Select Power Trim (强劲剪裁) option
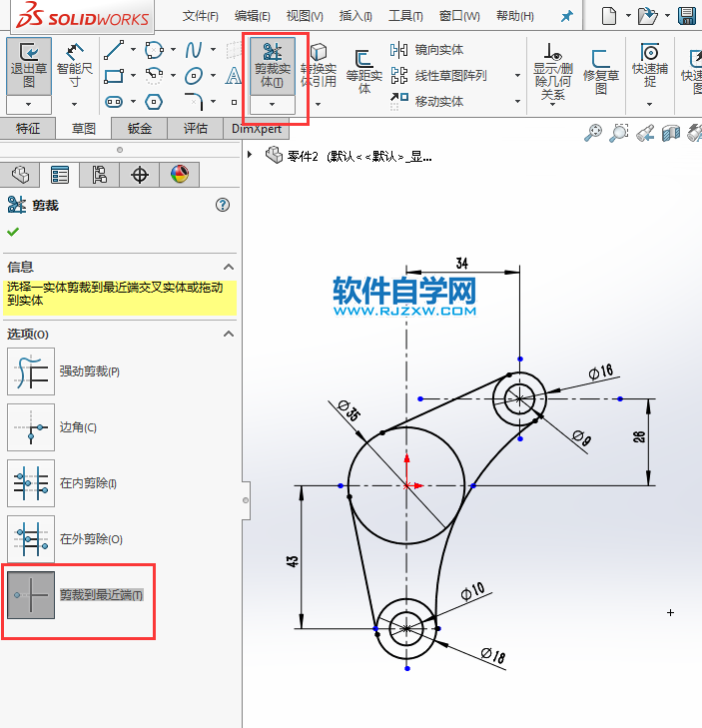The image size is (702, 728). pos(30,371)
